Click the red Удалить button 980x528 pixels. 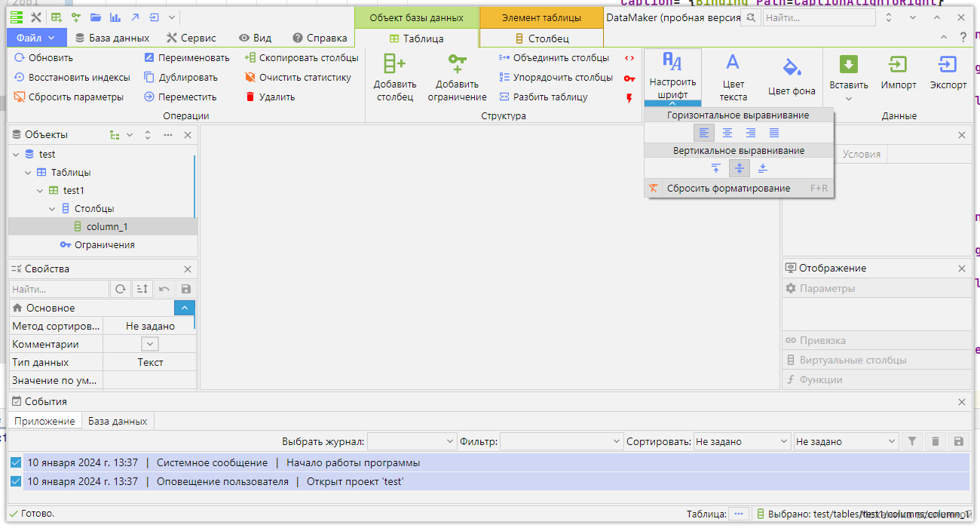coord(270,97)
